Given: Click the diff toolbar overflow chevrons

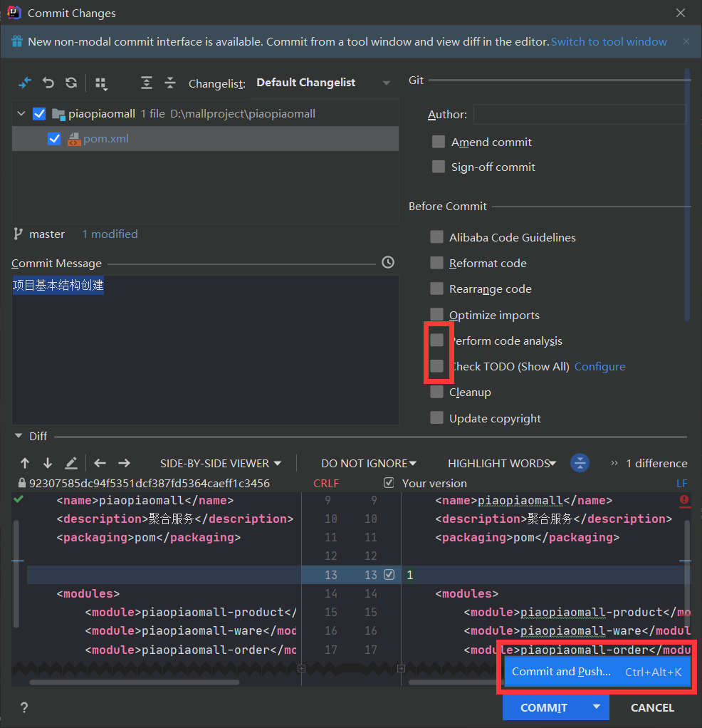Looking at the screenshot, I should pos(614,463).
